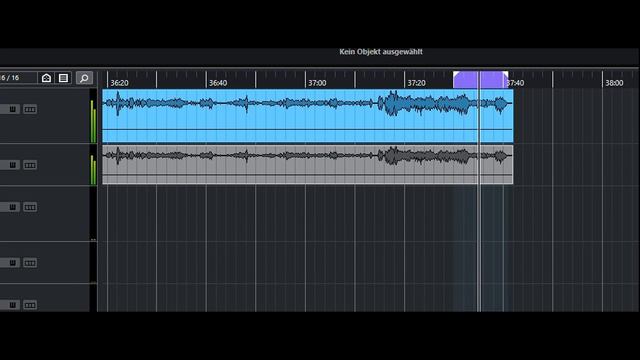The image size is (640, 360).
Task: Toggle Write automation on the fourth track
Action: pyautogui.click(x=12, y=262)
